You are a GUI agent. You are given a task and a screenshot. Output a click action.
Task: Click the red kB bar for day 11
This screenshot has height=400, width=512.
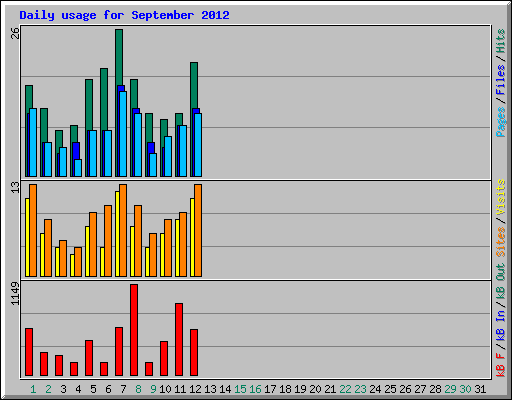coord(179,340)
